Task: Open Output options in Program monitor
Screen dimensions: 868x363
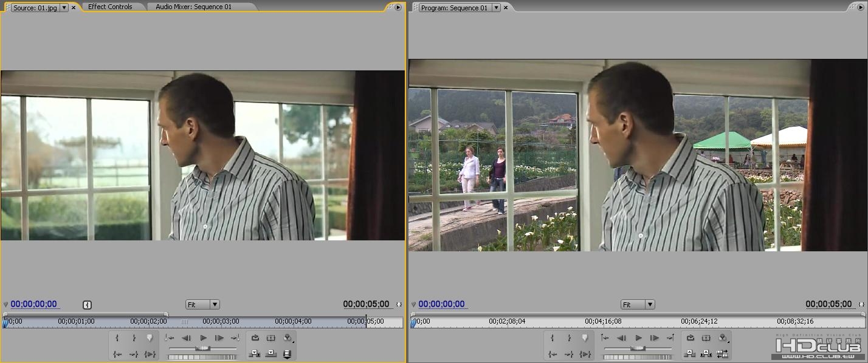Action: coord(723,338)
